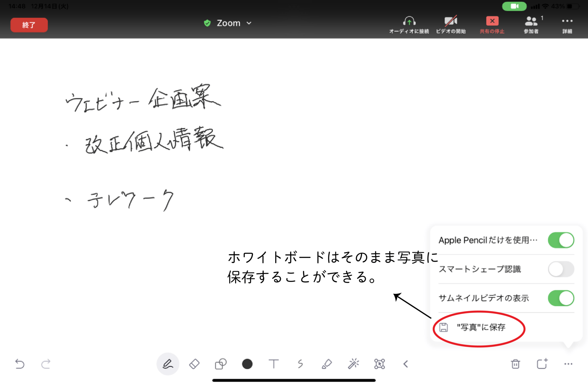Viewport: 588px width, 386px height.
Task: Select the Text tool
Action: (x=274, y=364)
